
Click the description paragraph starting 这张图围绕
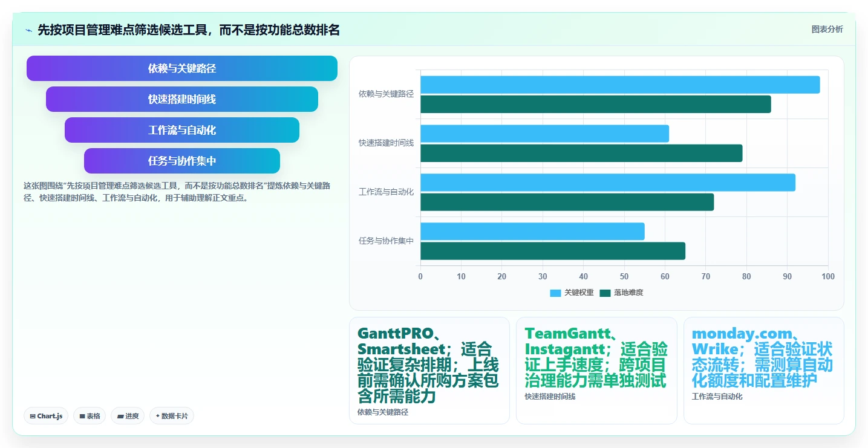[177, 192]
